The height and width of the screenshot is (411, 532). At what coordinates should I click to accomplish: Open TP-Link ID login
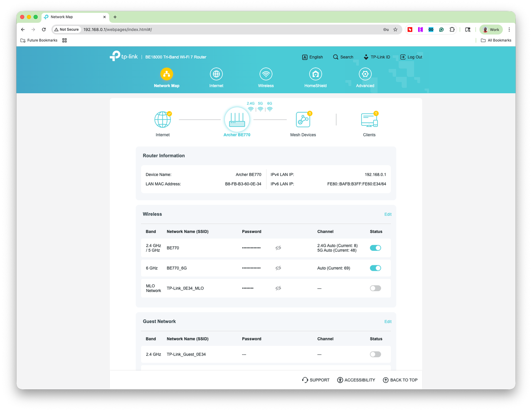(377, 57)
